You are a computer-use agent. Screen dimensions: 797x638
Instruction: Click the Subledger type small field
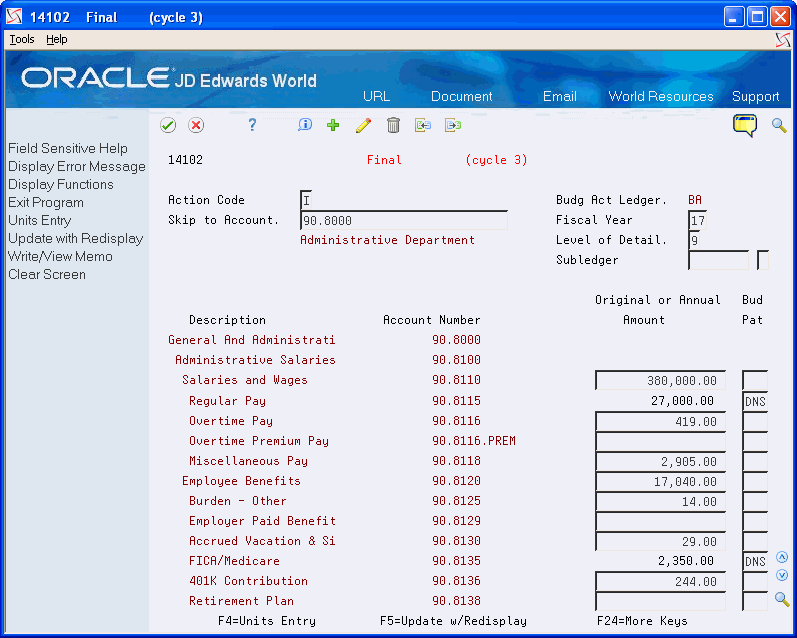(x=762, y=260)
